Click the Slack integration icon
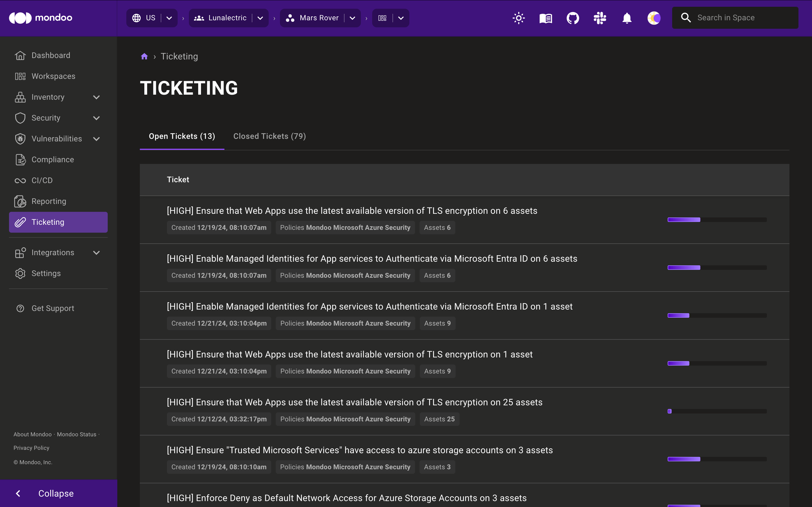Screen dimensions: 812x507 tap(600, 17)
